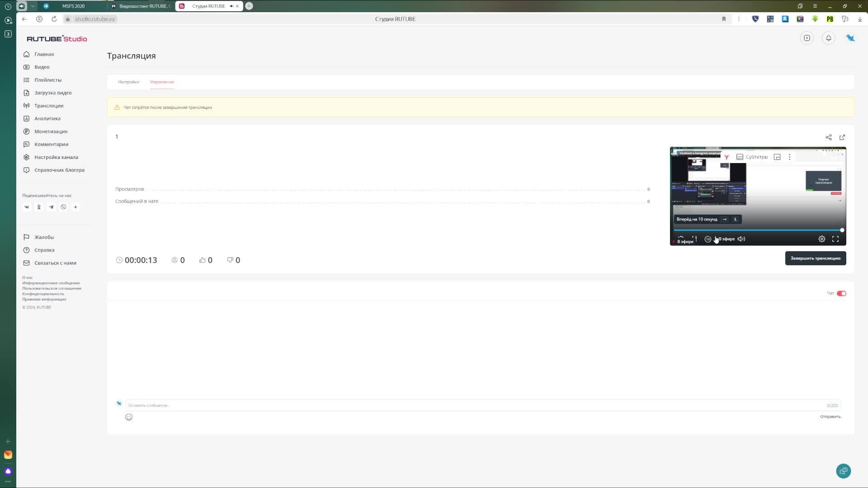The width and height of the screenshot is (868, 488).
Task: Switch to the MSFS 2020 browser tab
Action: (73, 6)
